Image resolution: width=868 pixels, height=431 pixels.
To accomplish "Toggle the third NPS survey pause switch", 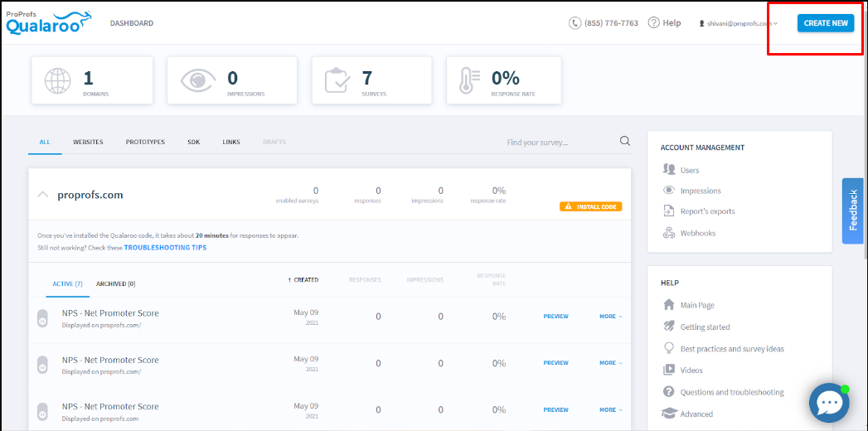I will coord(42,412).
